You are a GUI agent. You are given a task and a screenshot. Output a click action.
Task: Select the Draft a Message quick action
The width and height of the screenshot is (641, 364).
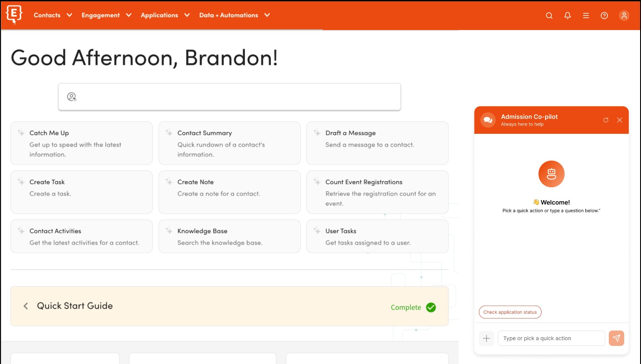coord(377,143)
